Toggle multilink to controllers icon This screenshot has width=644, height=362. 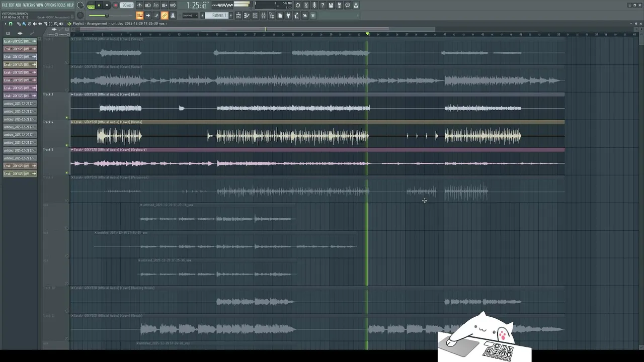(164, 16)
